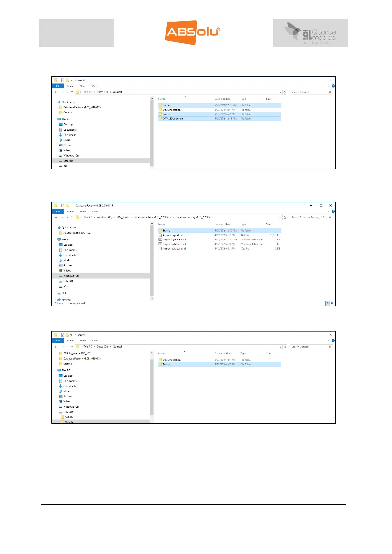The image size is (392, 554).
Task: Expand address history in Quantel window with ABSolu tree
Action: 280,347
